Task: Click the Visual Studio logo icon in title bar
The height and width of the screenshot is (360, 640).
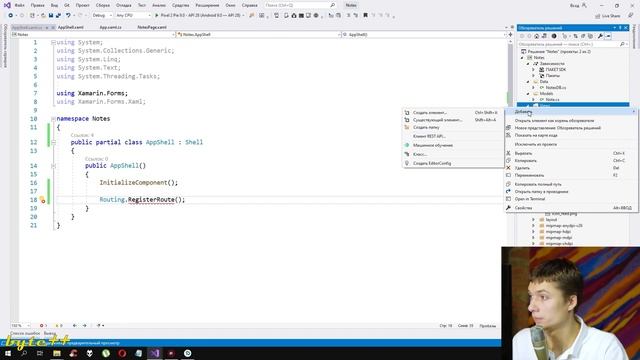Action: [7, 5]
